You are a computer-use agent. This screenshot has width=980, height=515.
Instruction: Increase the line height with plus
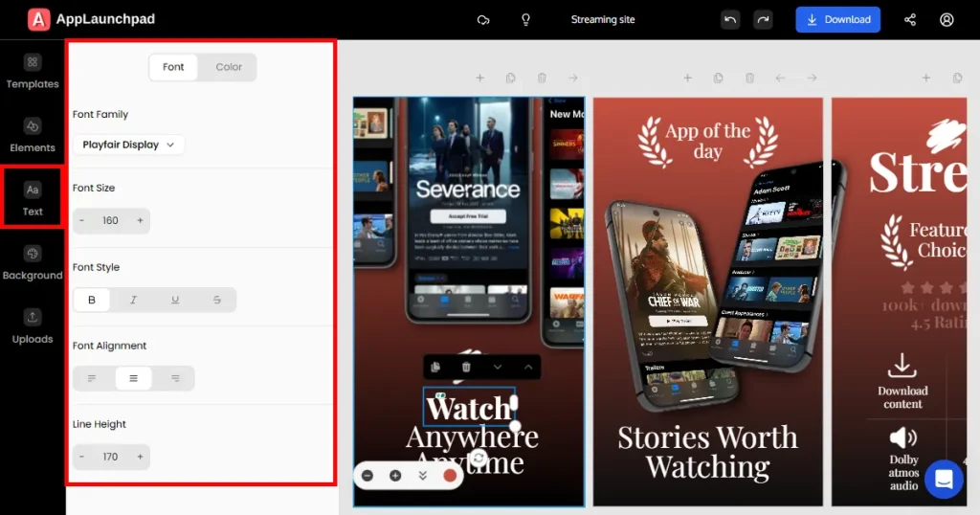click(x=140, y=457)
